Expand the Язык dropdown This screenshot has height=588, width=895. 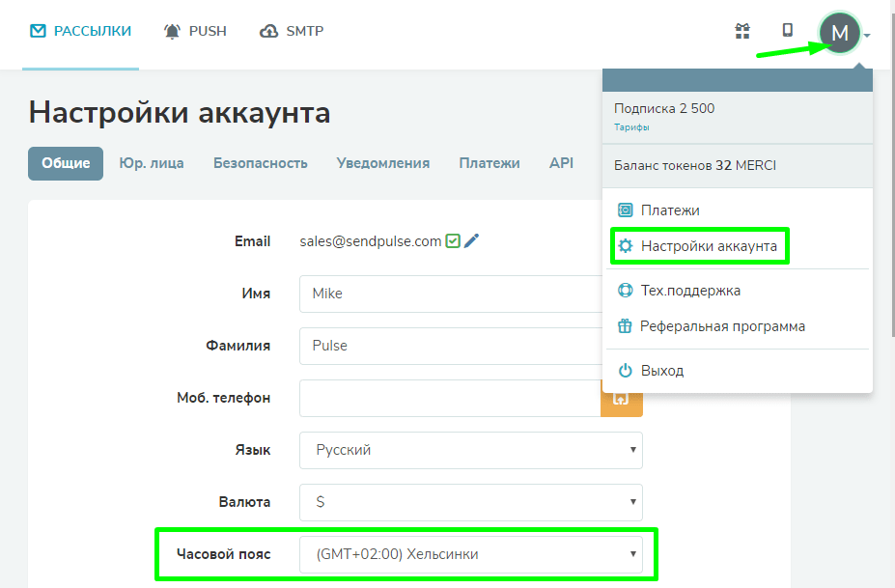click(471, 451)
